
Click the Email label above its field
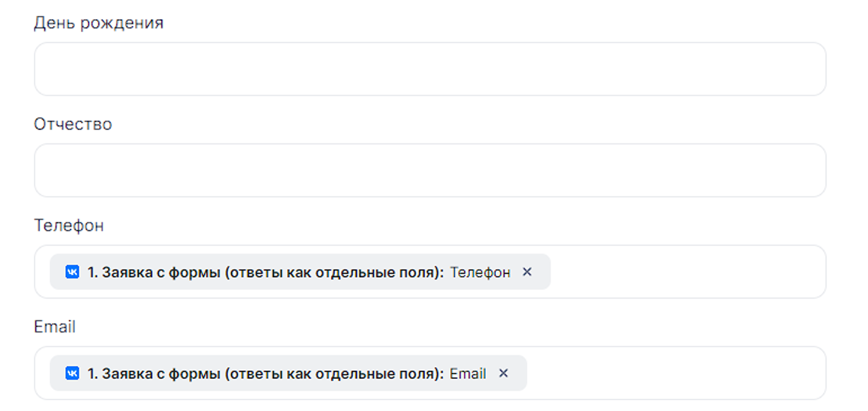[55, 327]
